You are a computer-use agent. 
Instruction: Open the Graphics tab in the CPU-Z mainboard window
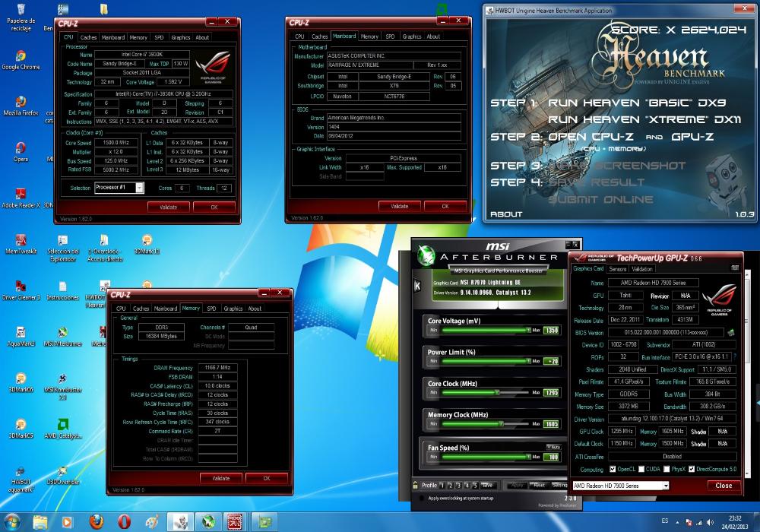tap(411, 36)
